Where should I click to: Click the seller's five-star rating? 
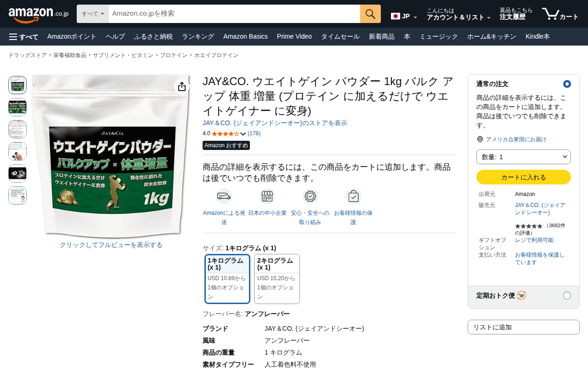tap(528, 226)
